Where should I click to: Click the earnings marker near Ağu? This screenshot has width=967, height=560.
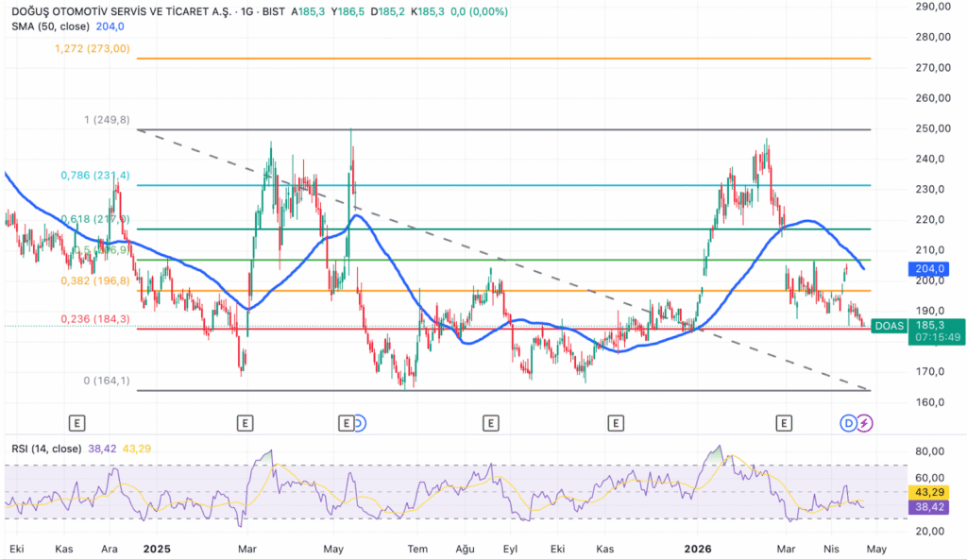490,423
